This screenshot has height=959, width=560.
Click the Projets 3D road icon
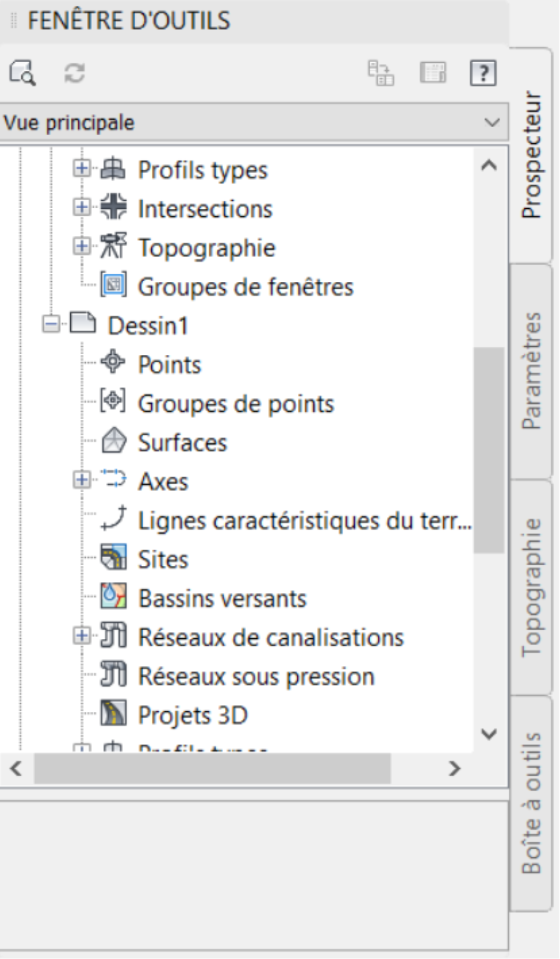114,714
